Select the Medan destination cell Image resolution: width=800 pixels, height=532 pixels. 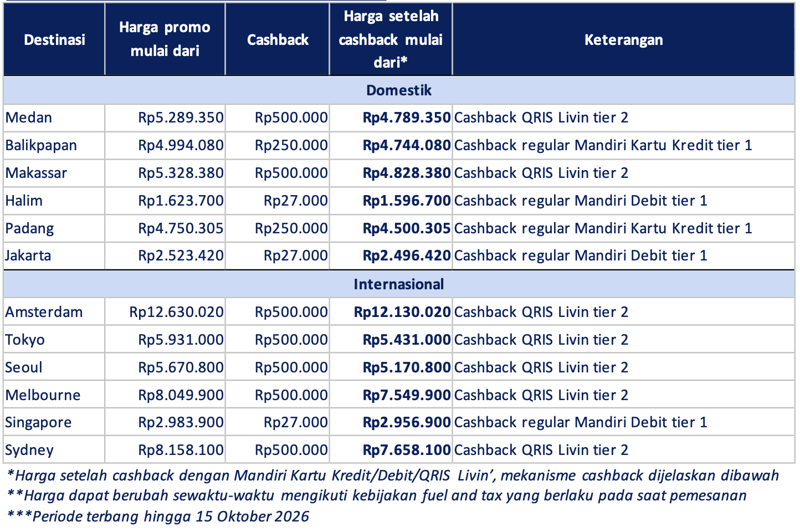29,117
